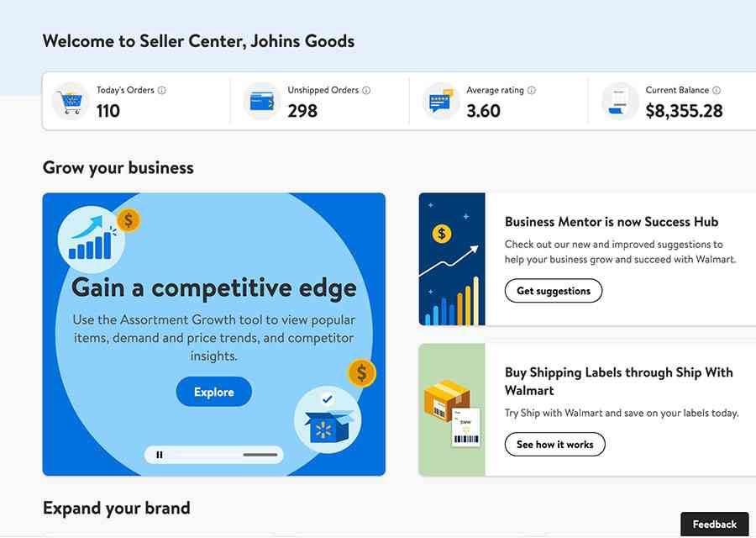Click the receipt icon on Current Balance card
The image size is (756, 538).
tap(618, 100)
